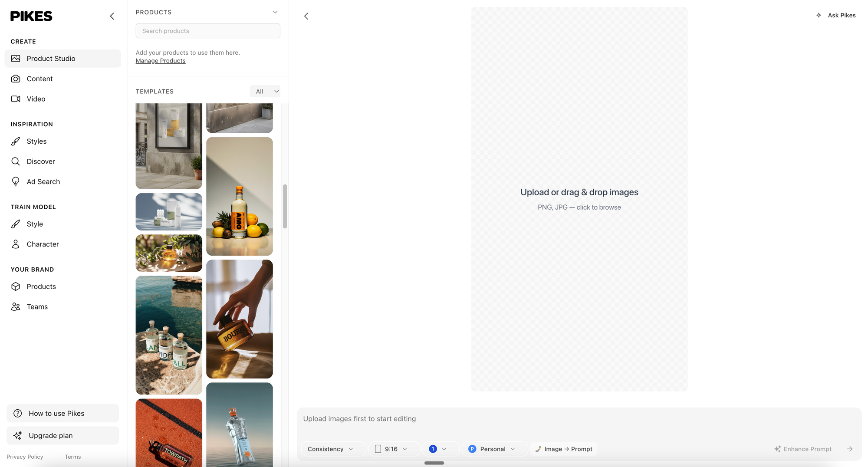Collapse the sidebar with the chevron icon
The image size is (868, 467).
(112, 16)
